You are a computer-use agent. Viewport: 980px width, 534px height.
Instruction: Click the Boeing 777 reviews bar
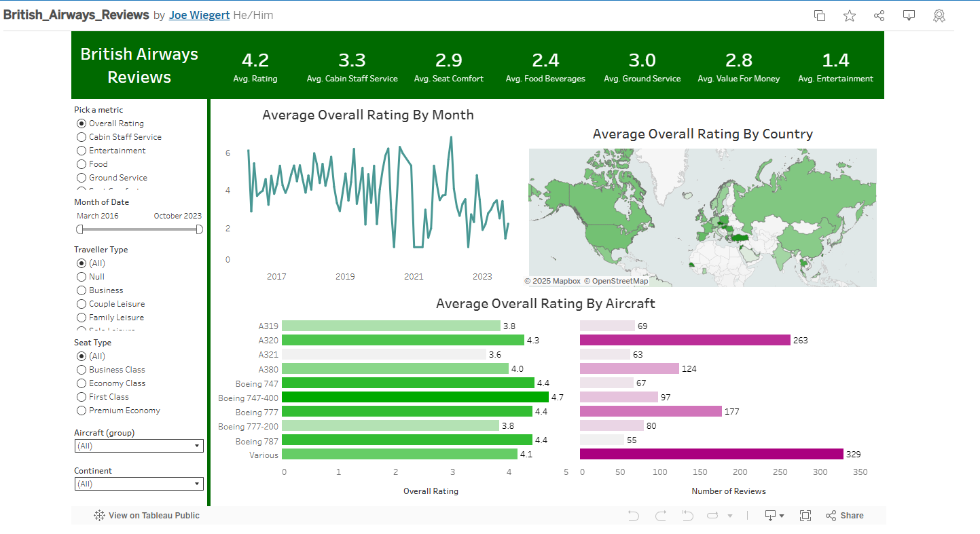651,411
